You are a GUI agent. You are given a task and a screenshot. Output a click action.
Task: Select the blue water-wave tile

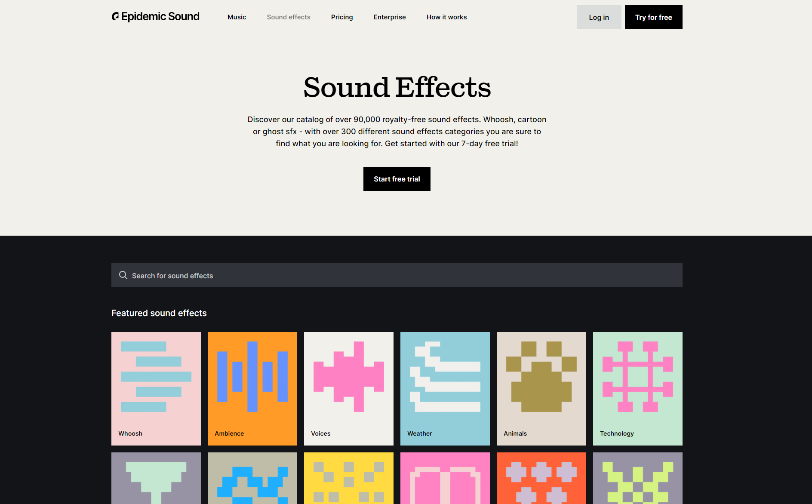coord(252,482)
